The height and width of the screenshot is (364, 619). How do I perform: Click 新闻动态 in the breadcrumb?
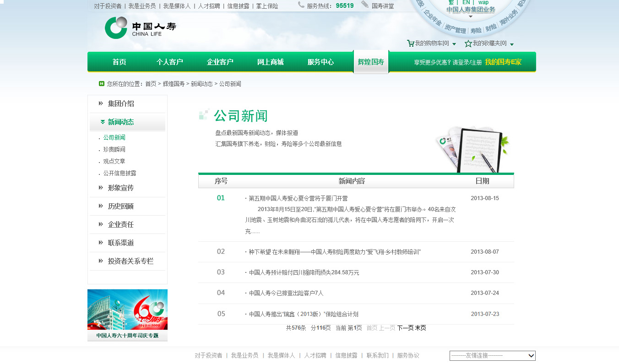tap(202, 84)
